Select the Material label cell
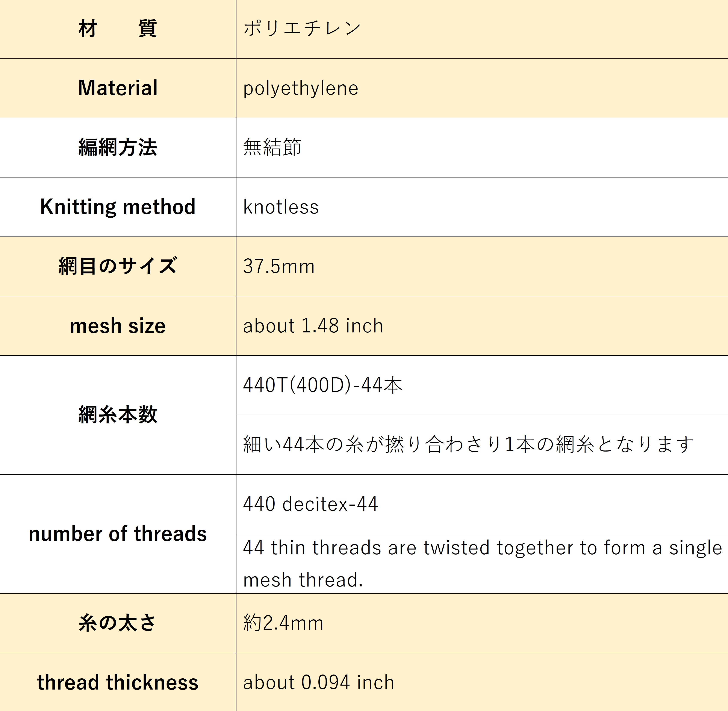The image size is (728, 711). point(118,88)
